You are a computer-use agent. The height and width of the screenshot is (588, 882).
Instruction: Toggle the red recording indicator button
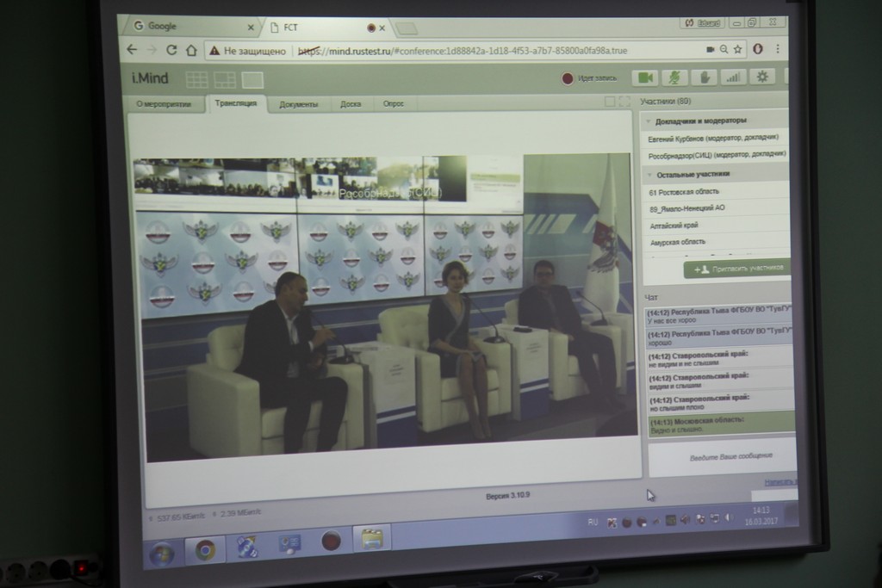point(568,78)
